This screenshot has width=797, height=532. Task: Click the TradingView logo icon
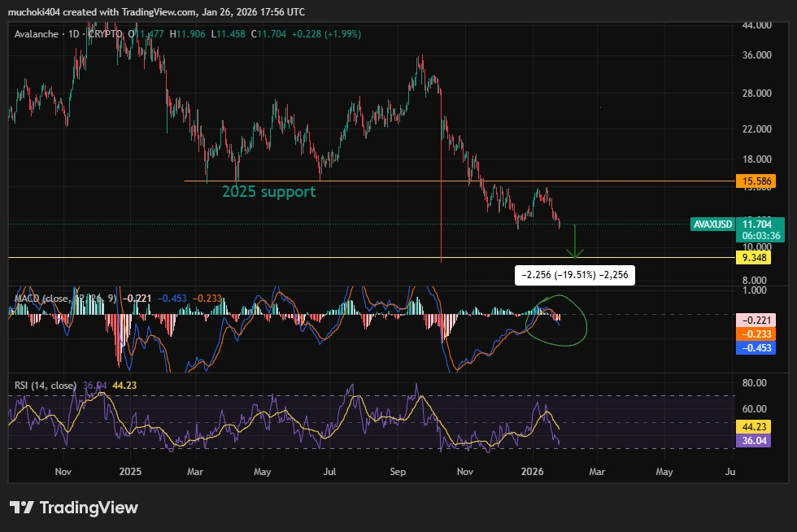coord(21,508)
